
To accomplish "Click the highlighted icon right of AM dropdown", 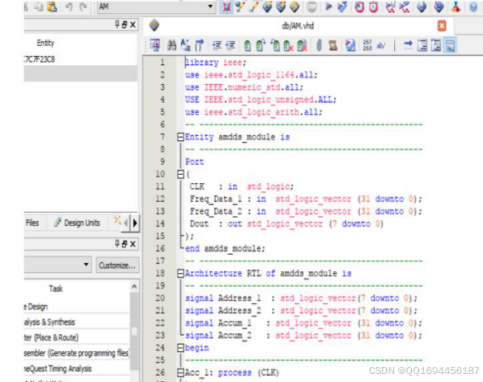I will coord(226,7).
